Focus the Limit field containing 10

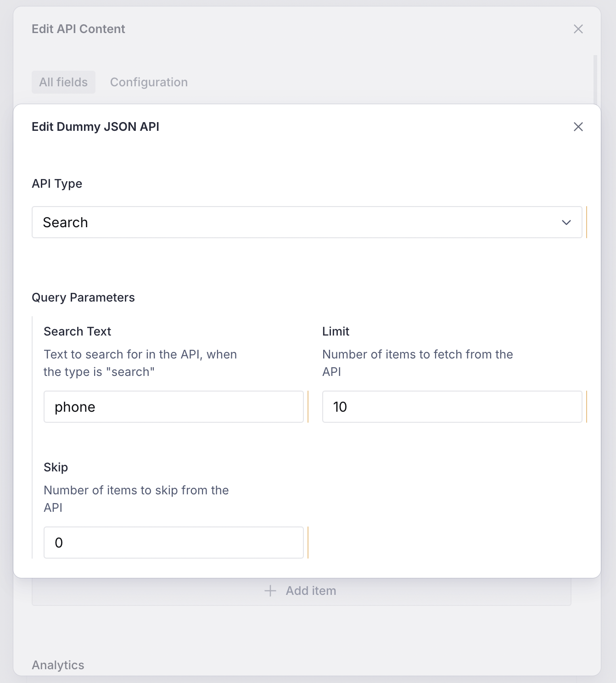[452, 407]
